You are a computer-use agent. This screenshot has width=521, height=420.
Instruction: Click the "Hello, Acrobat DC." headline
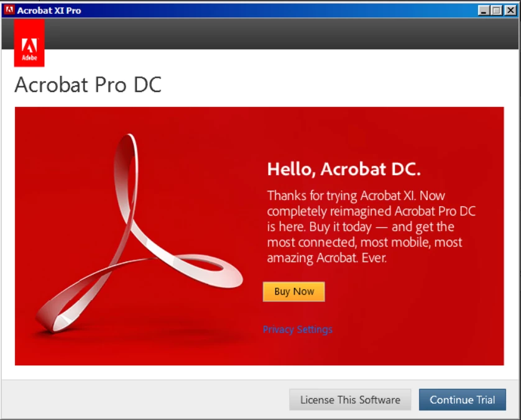coord(344,169)
